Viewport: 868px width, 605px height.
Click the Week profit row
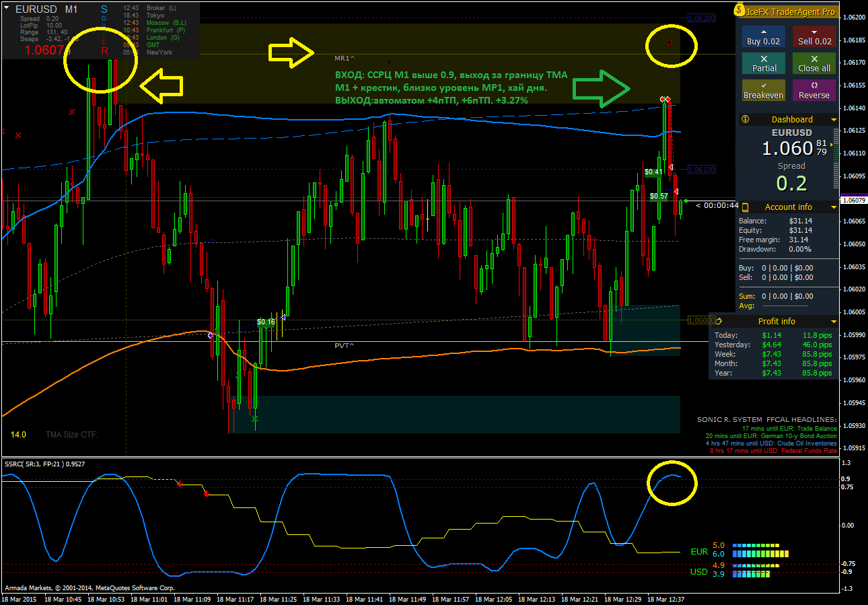[774, 354]
